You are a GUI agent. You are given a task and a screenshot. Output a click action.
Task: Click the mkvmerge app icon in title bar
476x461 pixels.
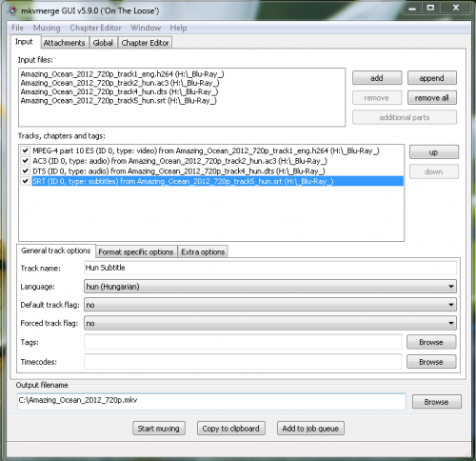click(x=12, y=10)
